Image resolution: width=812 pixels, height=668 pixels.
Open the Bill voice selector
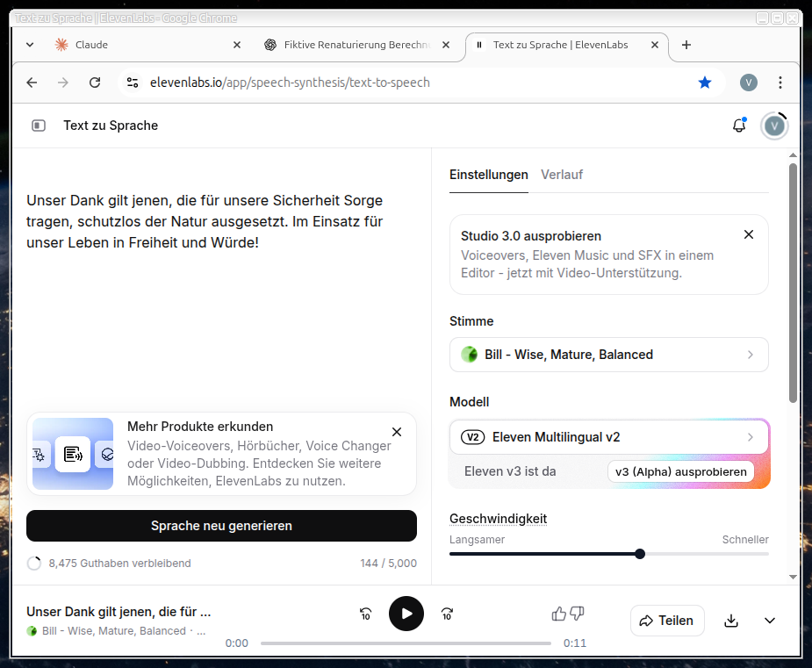point(608,355)
